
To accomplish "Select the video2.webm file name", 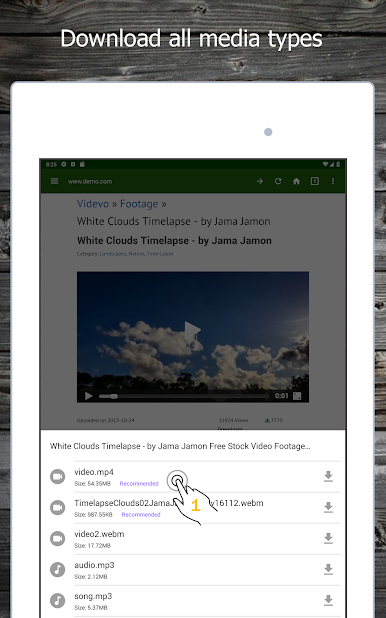I will point(99,534).
